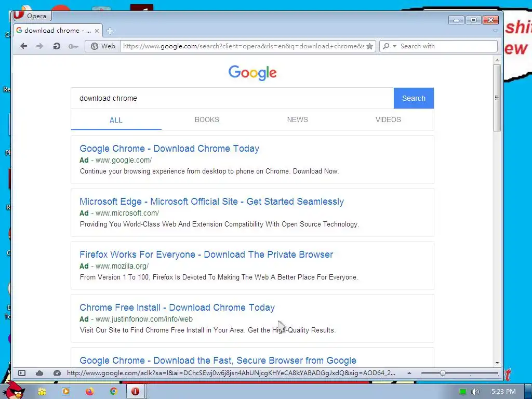The height and width of the screenshot is (399, 532).
Task: Click the Google logo
Action: click(252, 73)
